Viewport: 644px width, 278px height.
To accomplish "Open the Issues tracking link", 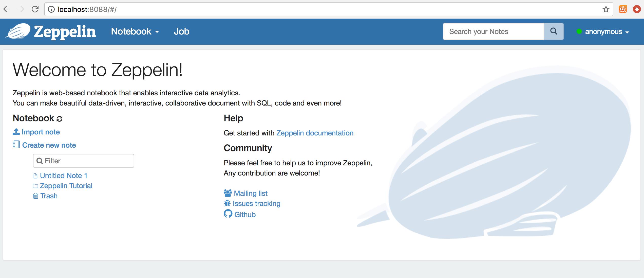I will pyautogui.click(x=257, y=203).
